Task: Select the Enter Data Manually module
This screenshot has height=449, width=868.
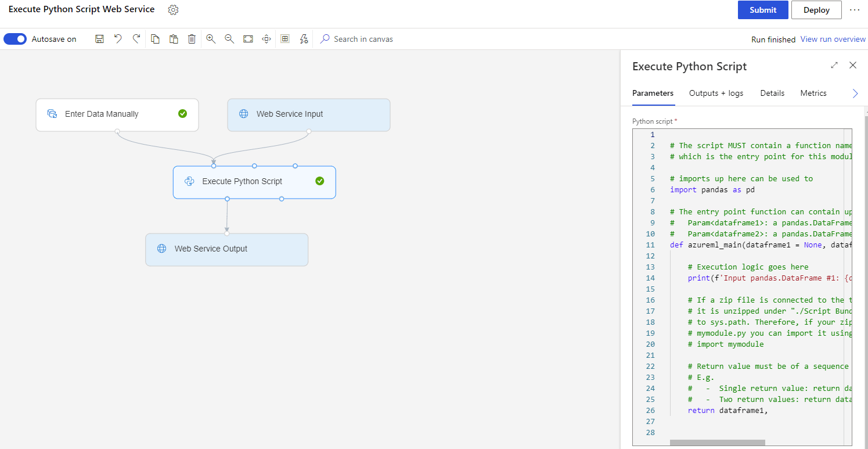Action: 117,114
